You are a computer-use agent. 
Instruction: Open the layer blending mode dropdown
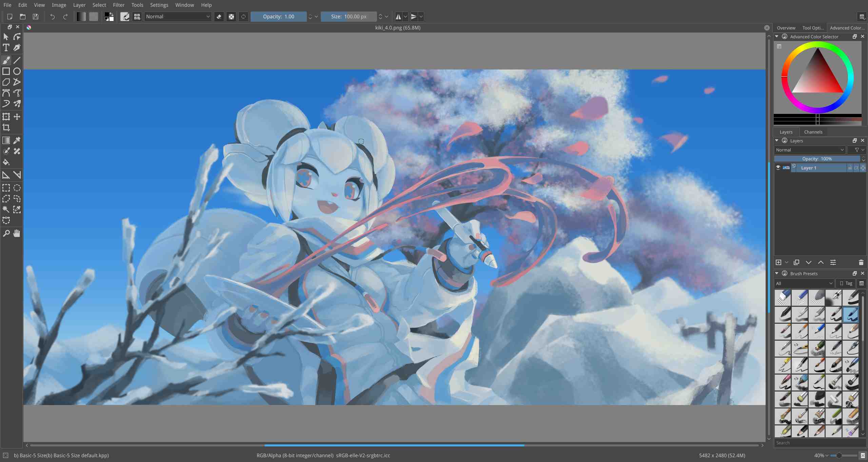[x=810, y=150]
